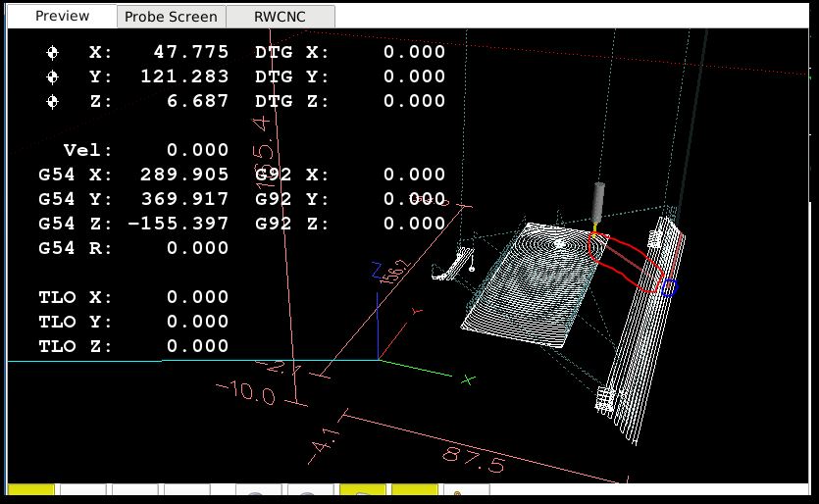Click the machine X position value 47.775
The width and height of the screenshot is (819, 504).
pos(192,52)
